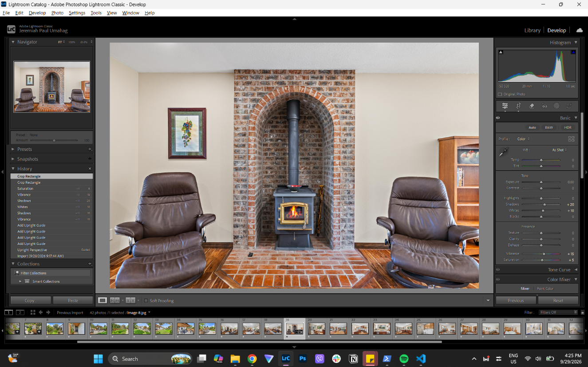Enable Soft Proofing checkbox

[x=146, y=301]
